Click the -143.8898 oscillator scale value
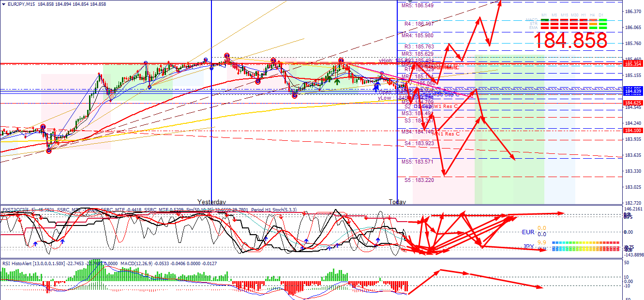Image resolution: width=644 pixels, height=300 pixels. pyautogui.click(x=633, y=255)
